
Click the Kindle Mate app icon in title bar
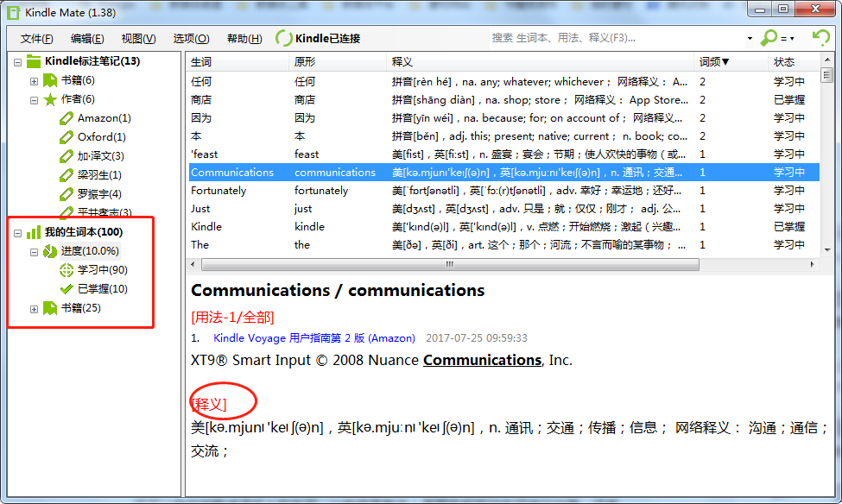14,12
